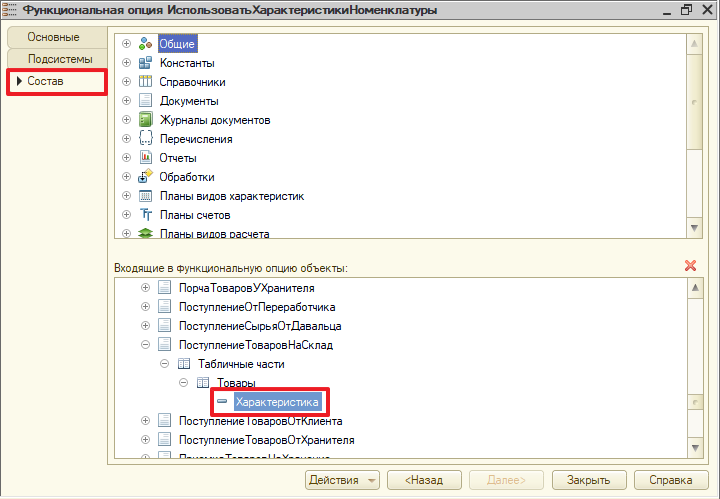This screenshot has width=720, height=499.
Task: Click the Журналы документов green icon
Action: click(145, 120)
